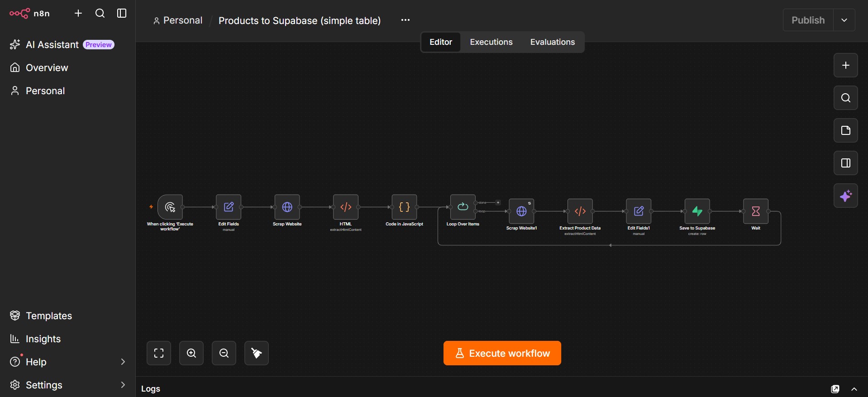Select the Edit Fields1 node

tap(639, 211)
